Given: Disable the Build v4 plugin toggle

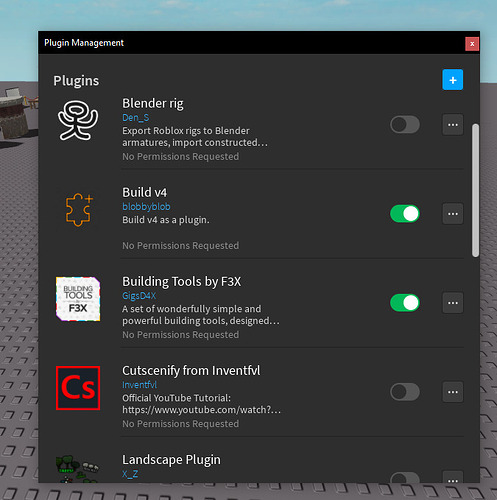Looking at the screenshot, I should click(x=405, y=214).
